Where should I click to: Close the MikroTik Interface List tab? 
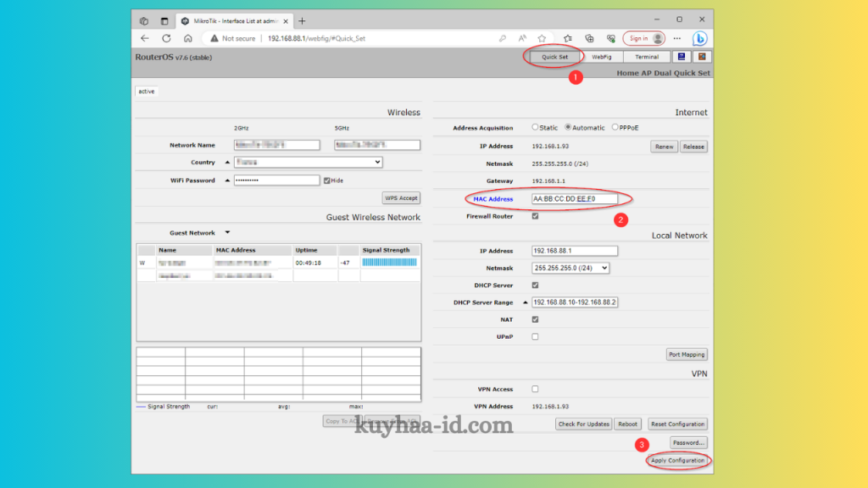point(286,21)
